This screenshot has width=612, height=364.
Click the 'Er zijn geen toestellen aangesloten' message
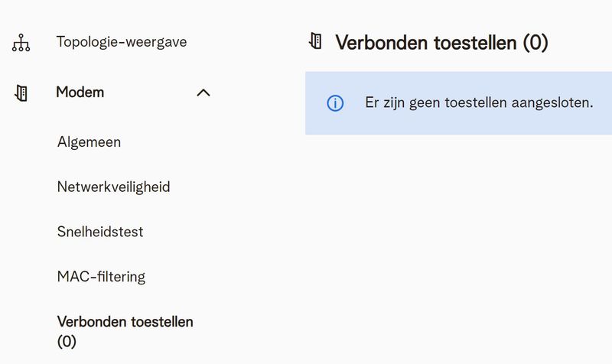pyautogui.click(x=479, y=103)
